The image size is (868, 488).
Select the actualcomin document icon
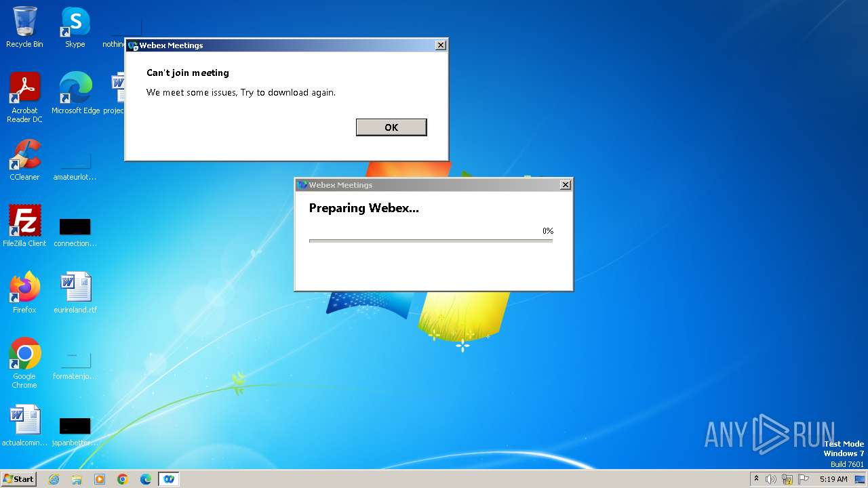pos(24,426)
